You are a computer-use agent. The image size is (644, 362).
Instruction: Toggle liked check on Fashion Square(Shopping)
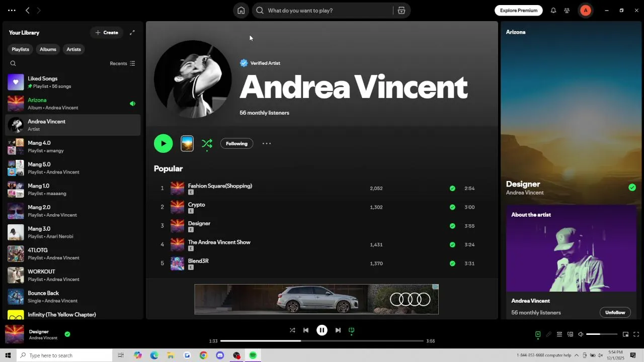pos(452,189)
